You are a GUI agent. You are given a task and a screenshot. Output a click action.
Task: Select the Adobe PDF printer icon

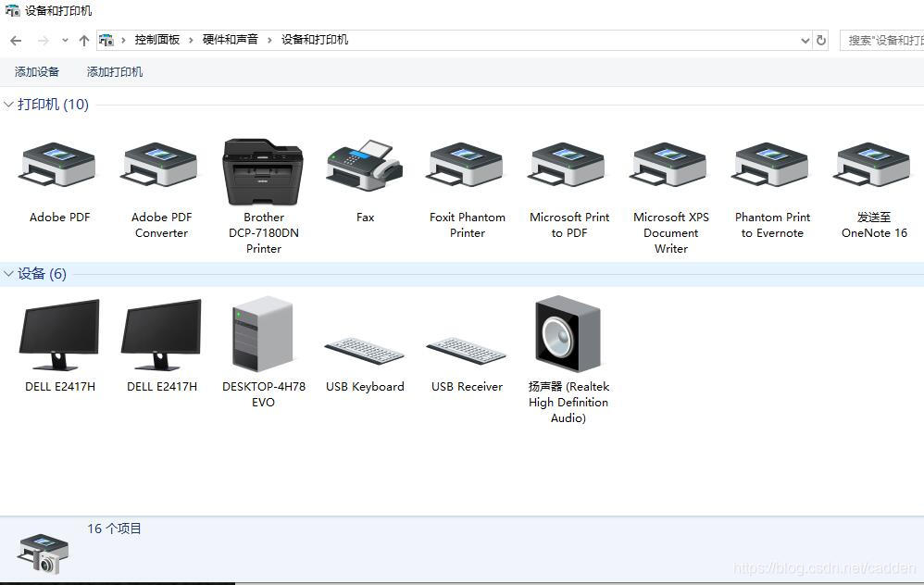[57, 165]
